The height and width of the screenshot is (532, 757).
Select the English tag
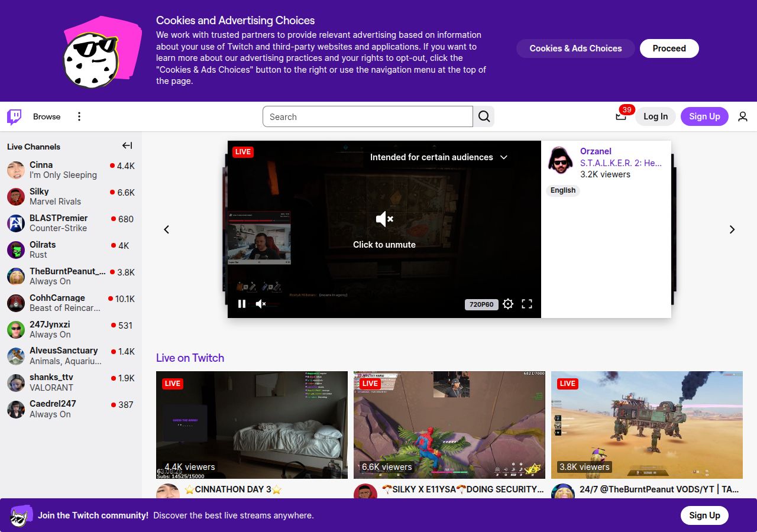563,190
